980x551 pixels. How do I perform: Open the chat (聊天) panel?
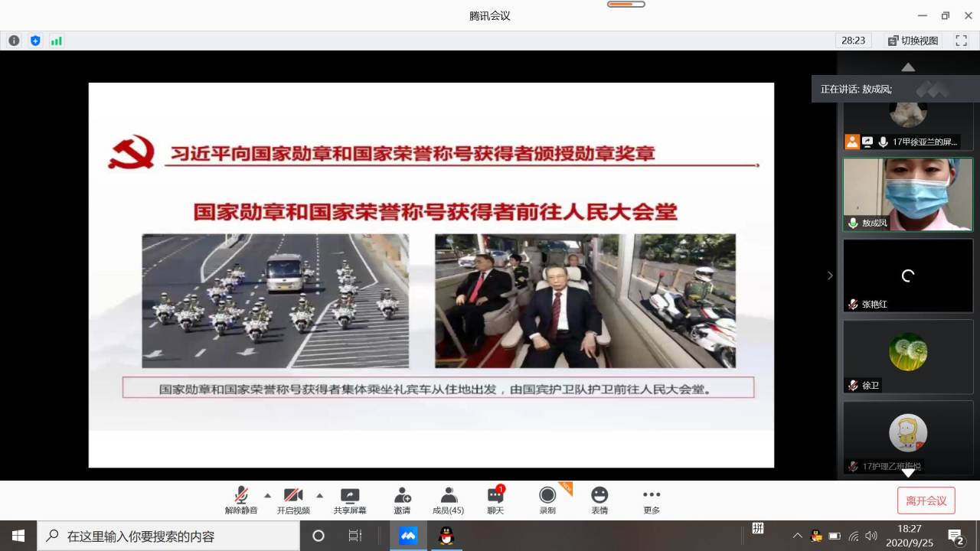coord(495,500)
